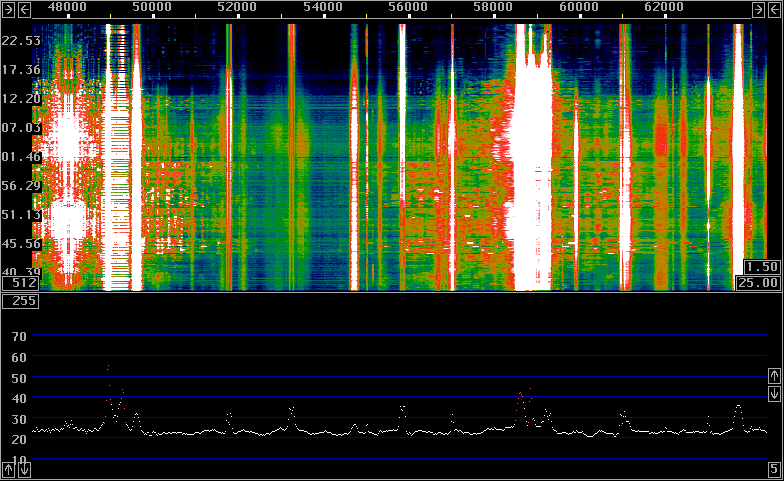Screen dimensions: 784x481
Task: Click the 50 dB scale label
Action: tap(19, 378)
